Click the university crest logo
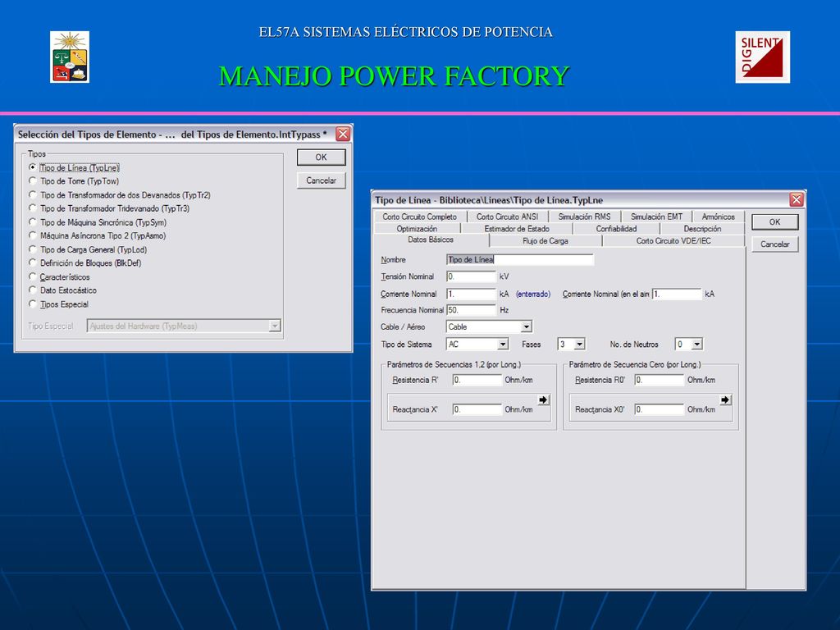Screen dimensions: 840x630 click(70, 57)
